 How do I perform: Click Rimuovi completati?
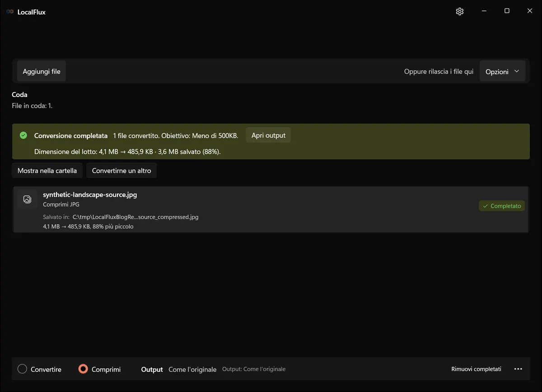[x=476, y=369]
